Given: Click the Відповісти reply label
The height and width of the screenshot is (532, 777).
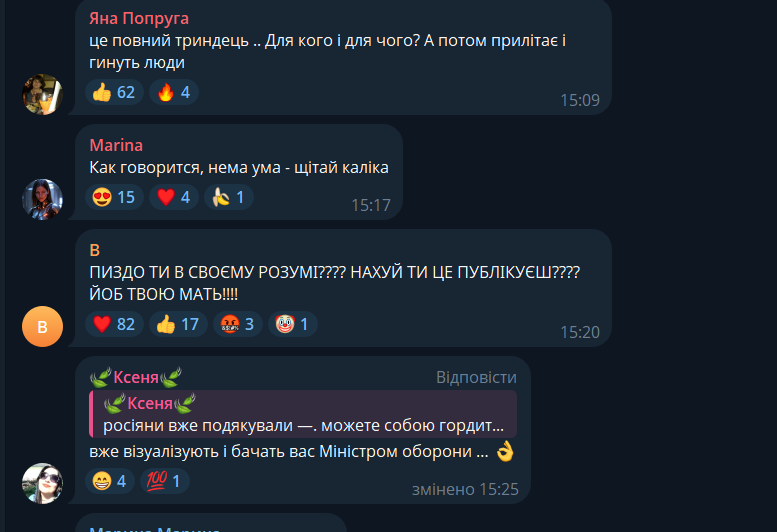Looking at the screenshot, I should pyautogui.click(x=476, y=377).
